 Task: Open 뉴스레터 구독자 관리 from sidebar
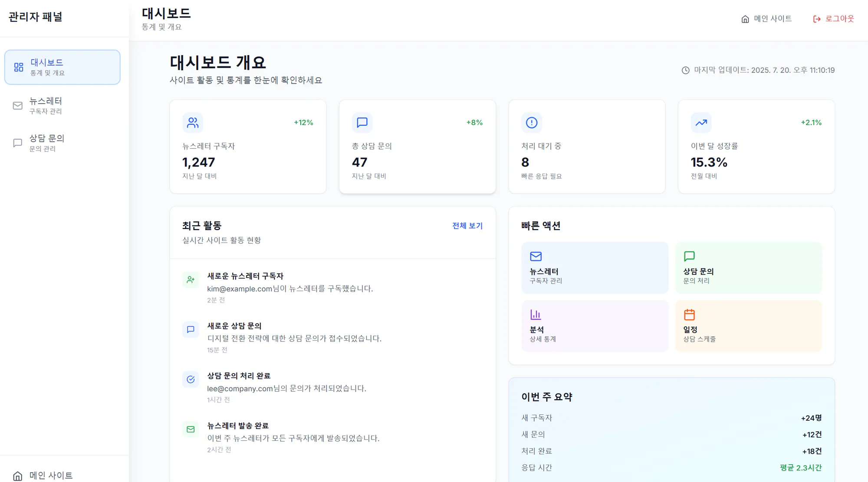(47, 105)
